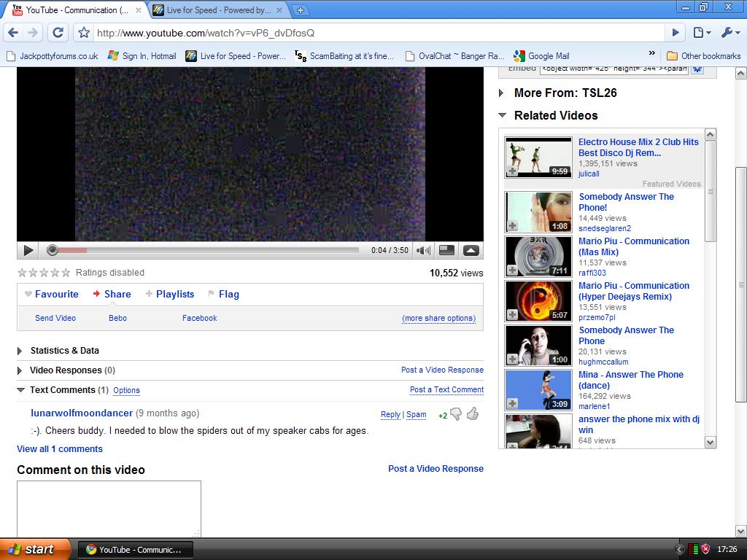
Task: Open the Windows start menu
Action: coord(34,549)
